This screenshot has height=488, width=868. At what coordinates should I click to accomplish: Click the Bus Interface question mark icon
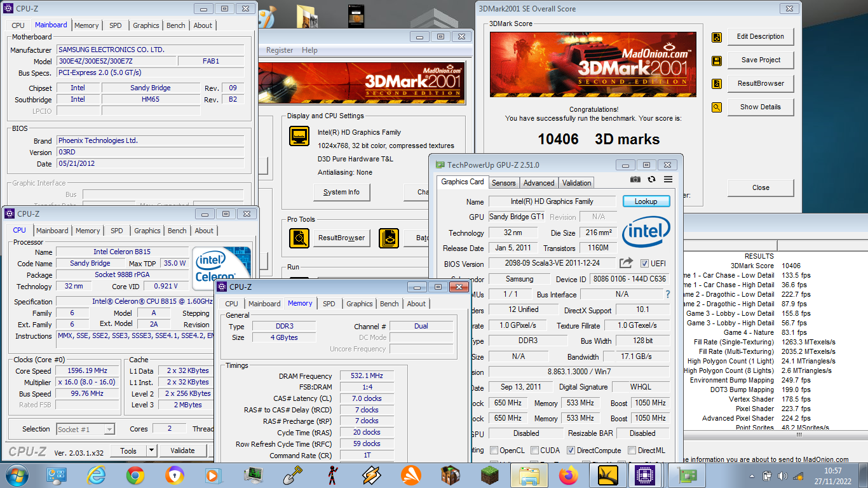pos(668,294)
